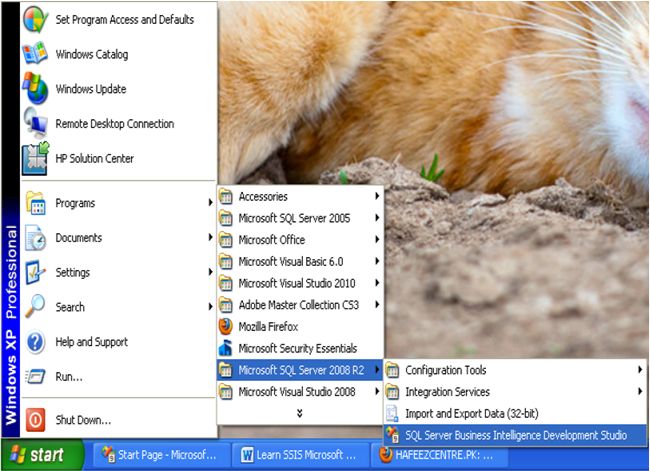
Task: Expand the Integration Services submenu arrow
Action: point(640,391)
